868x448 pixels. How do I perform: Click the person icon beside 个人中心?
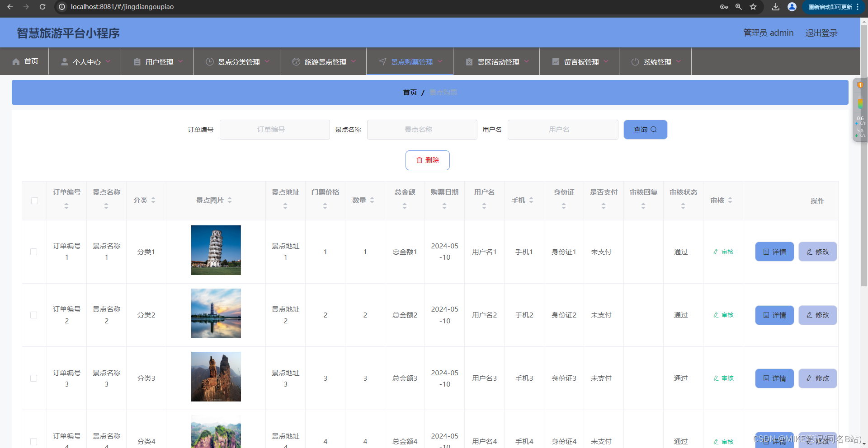coord(65,61)
